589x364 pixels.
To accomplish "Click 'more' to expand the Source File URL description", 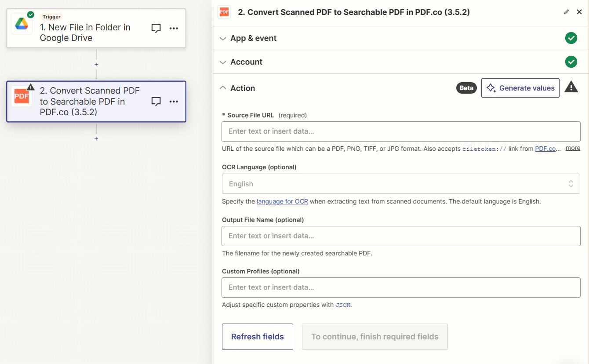I will tap(573, 148).
